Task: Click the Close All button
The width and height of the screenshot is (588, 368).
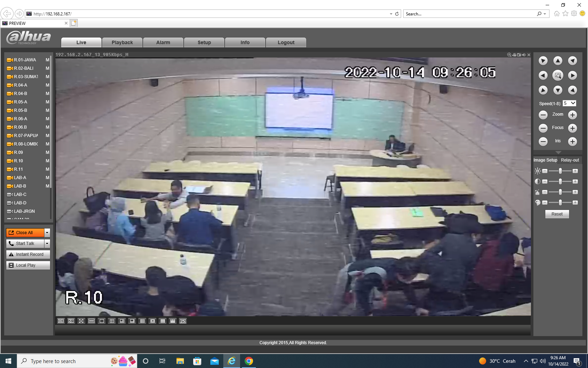Action: click(x=25, y=233)
